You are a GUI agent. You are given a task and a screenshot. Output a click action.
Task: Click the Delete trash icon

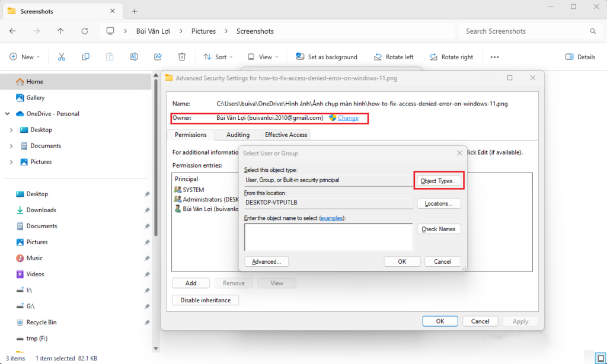point(181,56)
